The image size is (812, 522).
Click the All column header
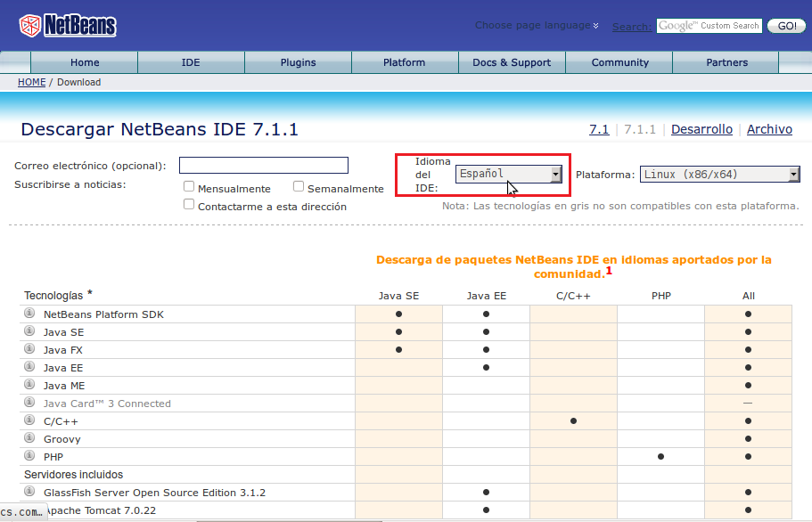click(749, 296)
